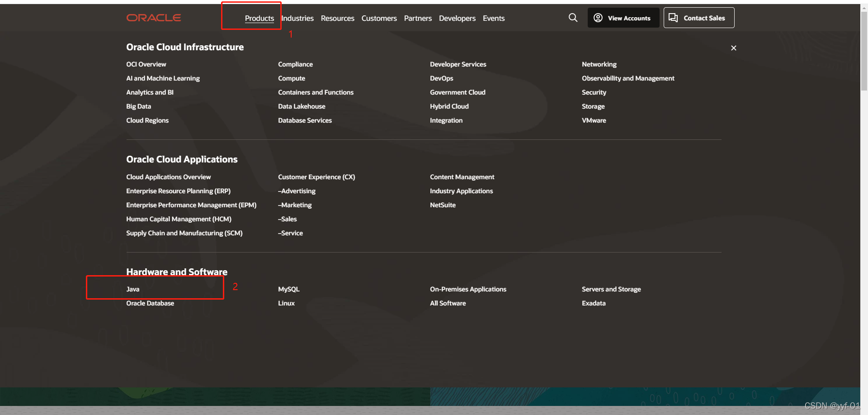Select the DevOps link

point(441,78)
